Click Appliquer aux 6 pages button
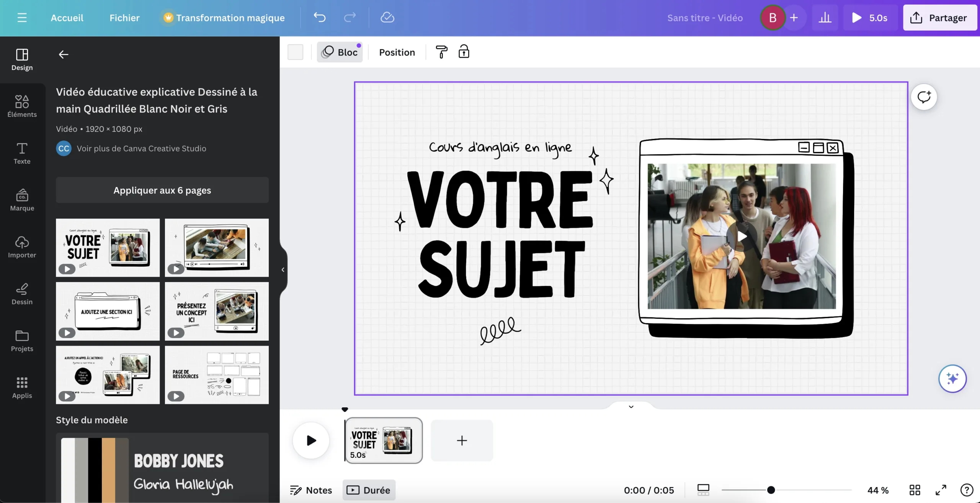980x503 pixels. pos(162,190)
